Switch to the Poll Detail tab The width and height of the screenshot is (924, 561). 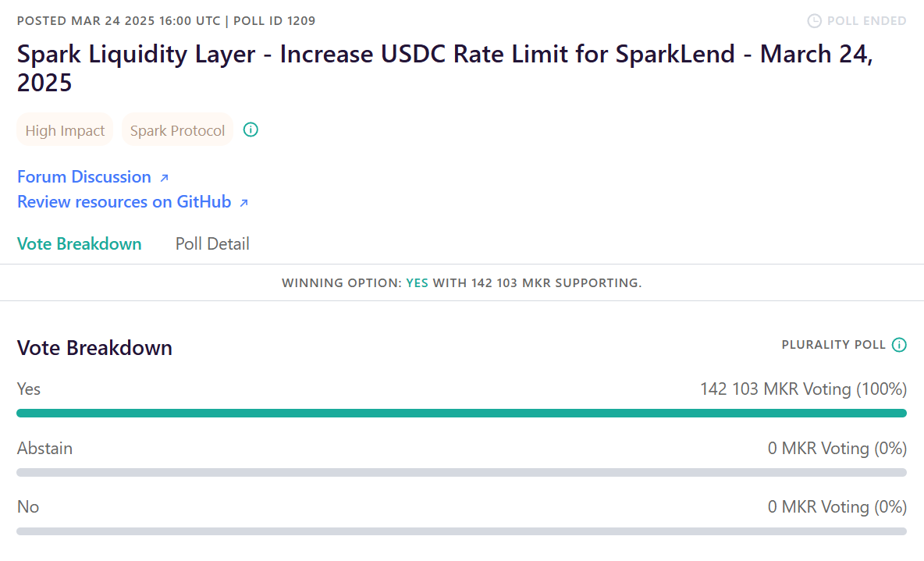tap(212, 244)
